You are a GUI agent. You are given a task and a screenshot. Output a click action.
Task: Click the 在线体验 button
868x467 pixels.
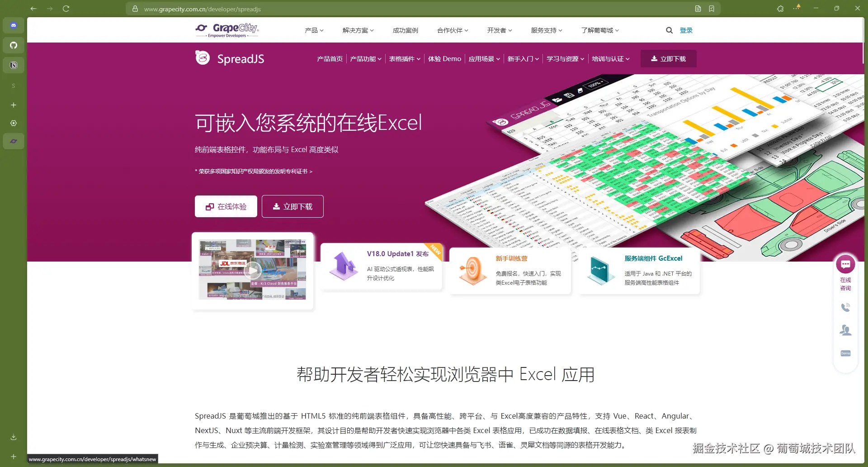[226, 206]
